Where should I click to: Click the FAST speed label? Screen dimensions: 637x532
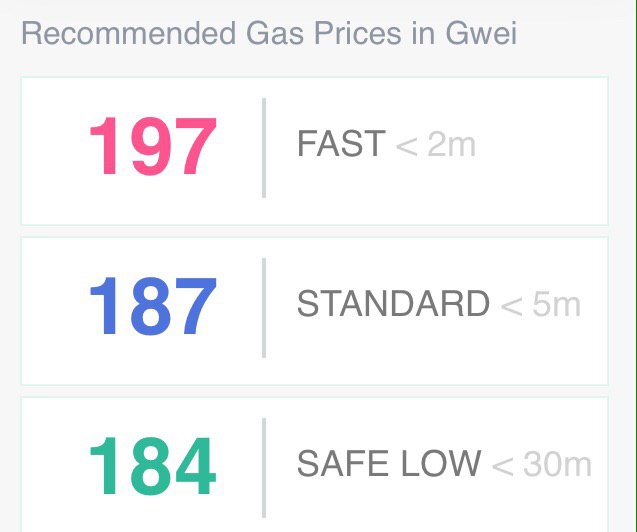[341, 144]
